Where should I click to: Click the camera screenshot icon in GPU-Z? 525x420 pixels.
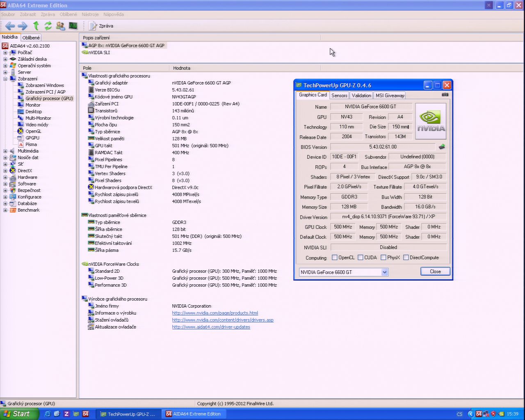tap(445, 95)
